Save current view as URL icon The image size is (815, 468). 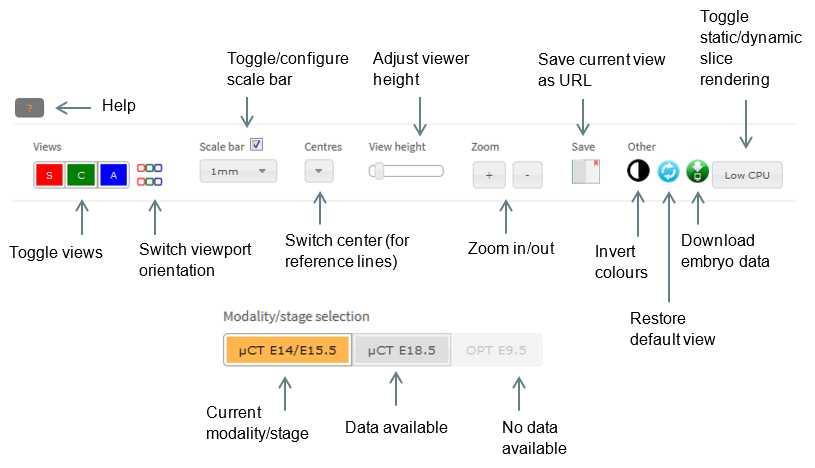(586, 171)
